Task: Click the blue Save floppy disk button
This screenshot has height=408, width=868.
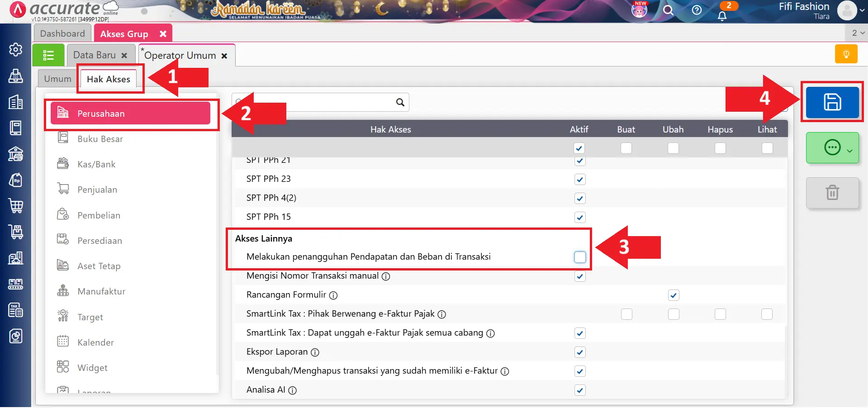Action: pos(832,102)
